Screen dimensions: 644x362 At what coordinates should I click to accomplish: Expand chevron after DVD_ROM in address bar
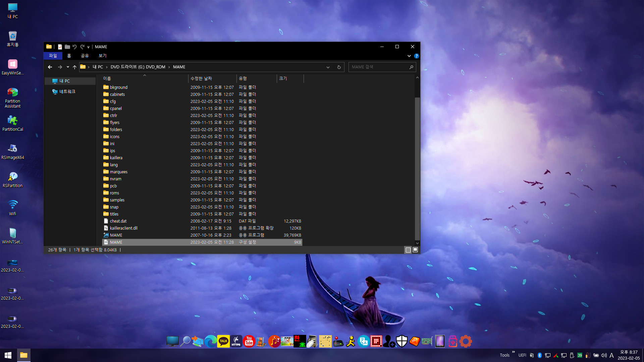169,67
